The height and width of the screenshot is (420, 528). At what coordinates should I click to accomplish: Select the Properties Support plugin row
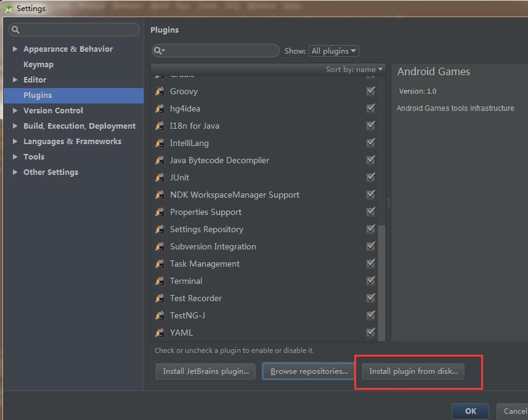click(265, 212)
